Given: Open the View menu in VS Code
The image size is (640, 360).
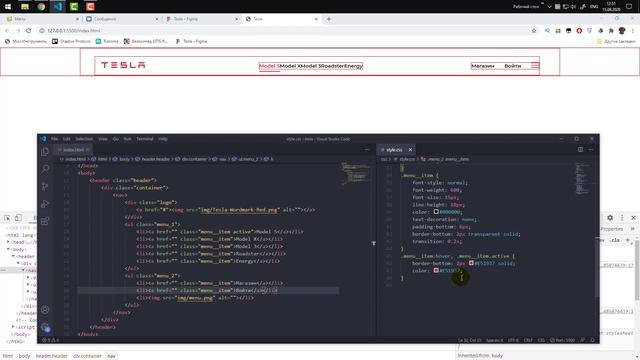Looking at the screenshot, I should 103,139.
